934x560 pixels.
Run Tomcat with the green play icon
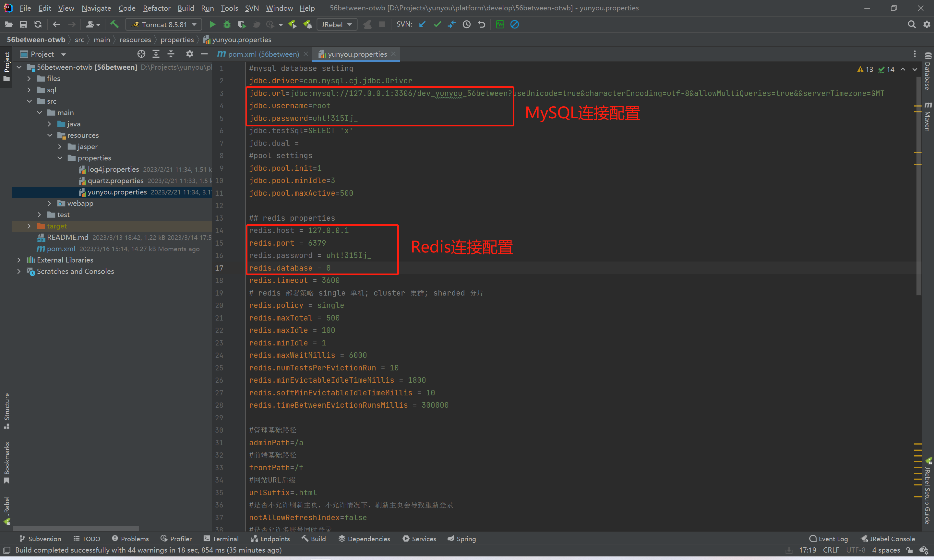tap(212, 25)
